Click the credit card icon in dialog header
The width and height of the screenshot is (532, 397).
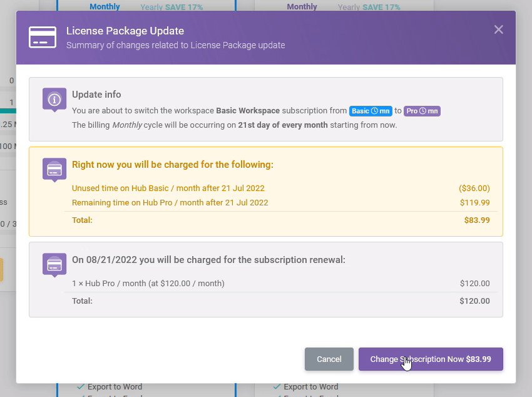[x=43, y=37]
